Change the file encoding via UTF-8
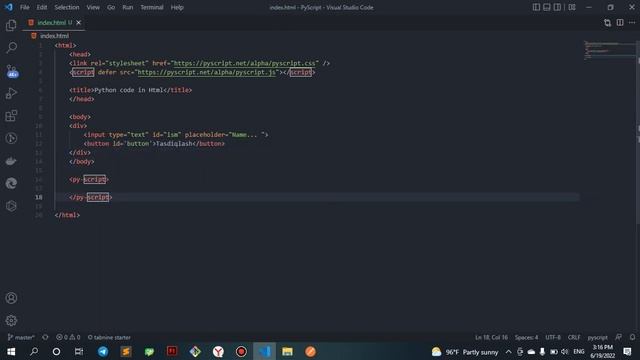The height and width of the screenshot is (360, 640). [x=553, y=337]
